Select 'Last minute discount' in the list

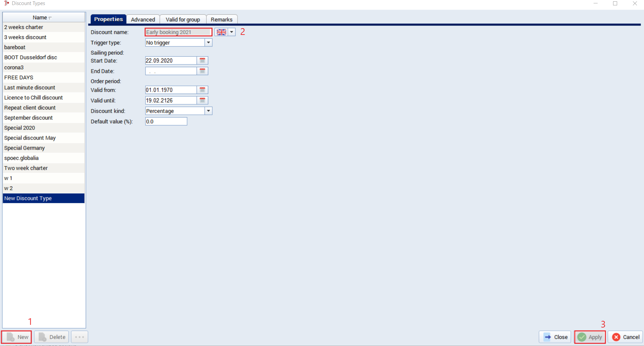pyautogui.click(x=44, y=88)
